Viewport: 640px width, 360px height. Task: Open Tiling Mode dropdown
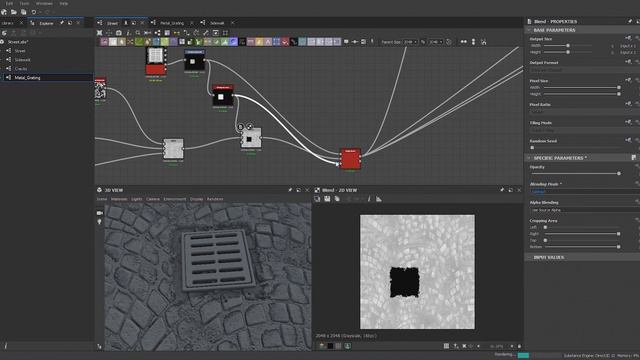point(584,130)
